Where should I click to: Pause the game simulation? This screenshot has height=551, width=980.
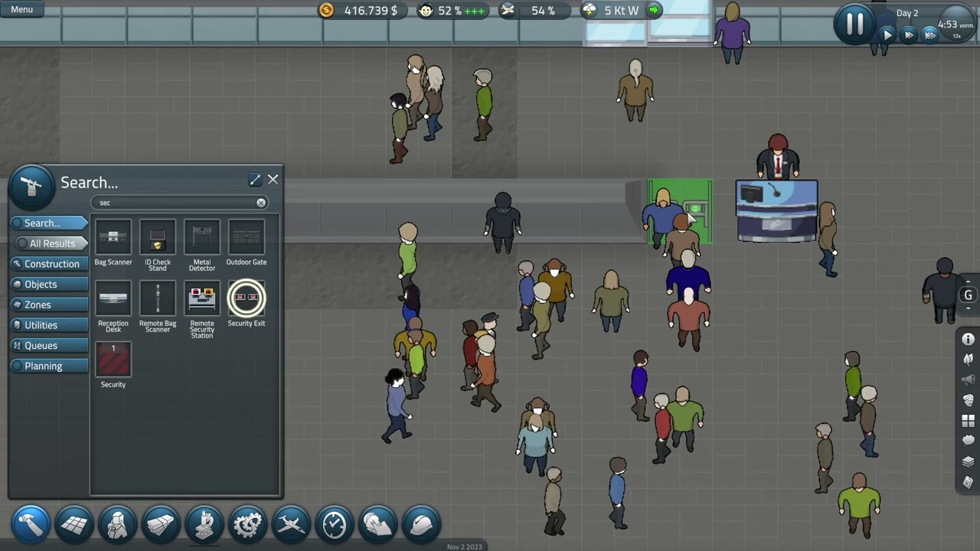tap(854, 24)
